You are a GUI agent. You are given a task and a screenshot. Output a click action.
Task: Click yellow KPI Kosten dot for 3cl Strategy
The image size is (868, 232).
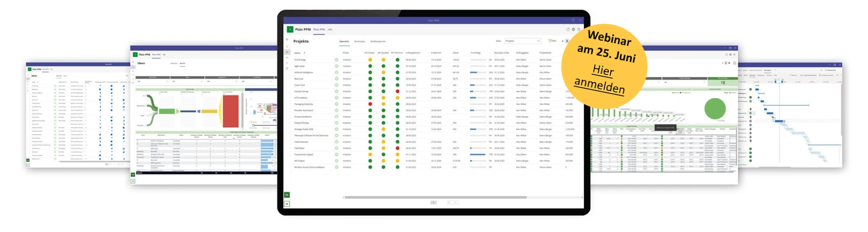click(370, 60)
